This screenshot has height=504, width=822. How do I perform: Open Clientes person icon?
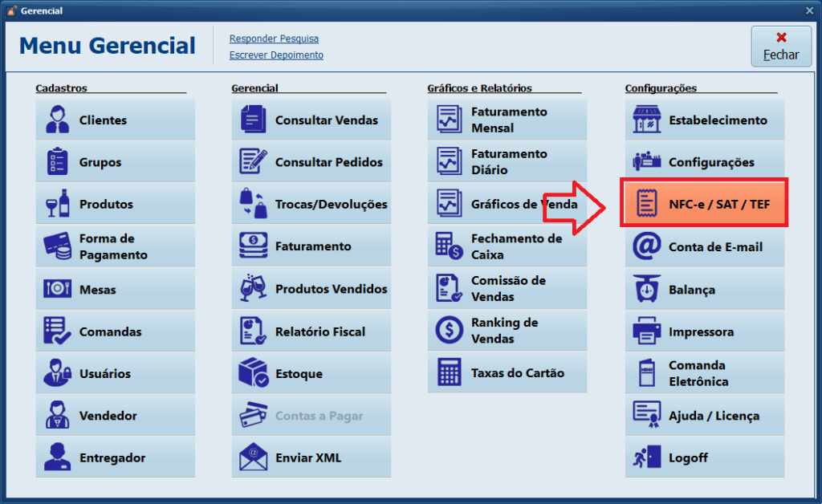(x=57, y=120)
